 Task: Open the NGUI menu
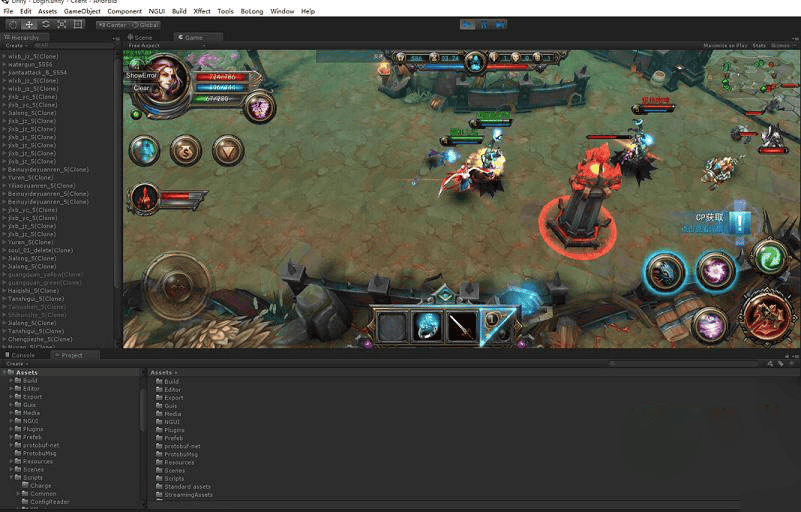[x=156, y=11]
